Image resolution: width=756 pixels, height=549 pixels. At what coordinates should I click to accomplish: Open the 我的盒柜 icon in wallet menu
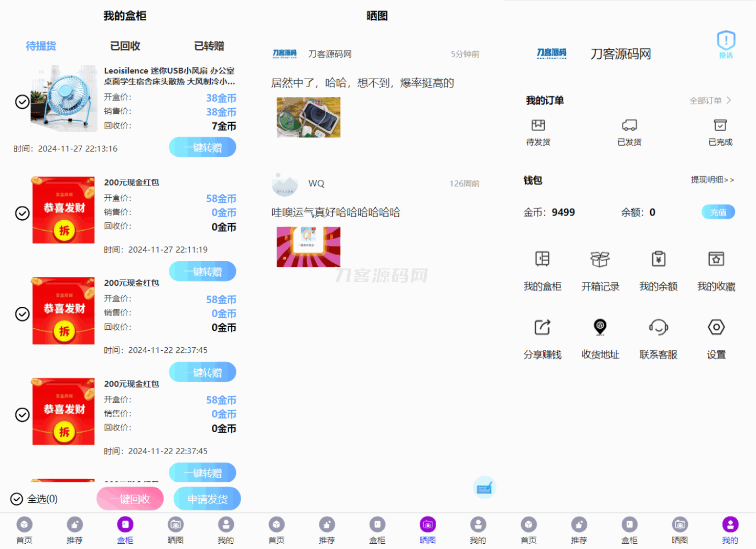[x=542, y=260]
